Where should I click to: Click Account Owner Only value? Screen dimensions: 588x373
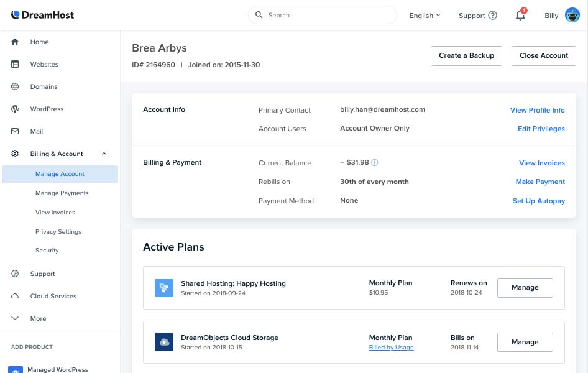(x=375, y=128)
